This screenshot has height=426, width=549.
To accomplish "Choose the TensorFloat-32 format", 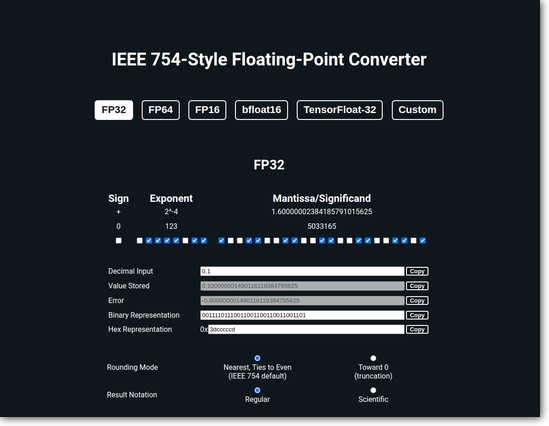I will pos(340,110).
